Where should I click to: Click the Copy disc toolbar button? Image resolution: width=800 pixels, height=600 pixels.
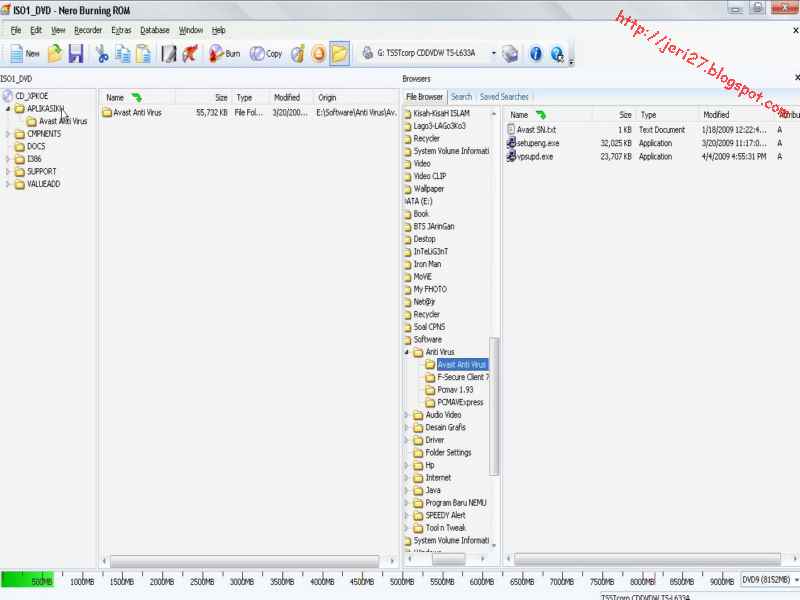266,53
